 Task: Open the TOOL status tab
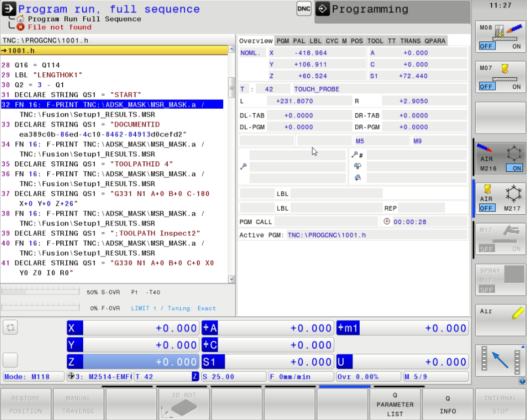point(375,41)
